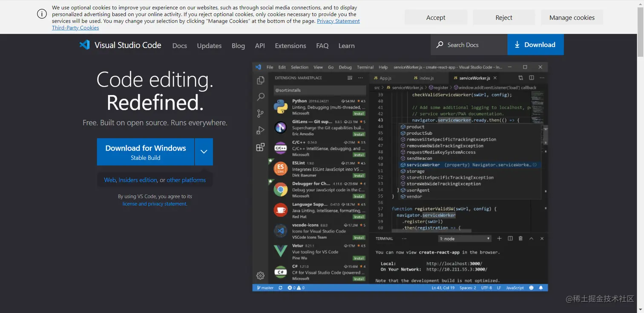Go to the Blog navigation item
644x313 pixels.
(x=238, y=46)
